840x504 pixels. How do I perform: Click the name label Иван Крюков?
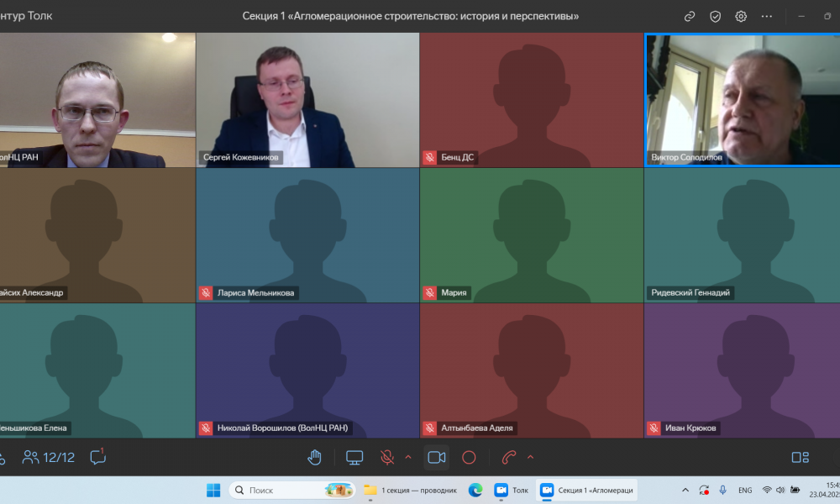[x=690, y=428]
